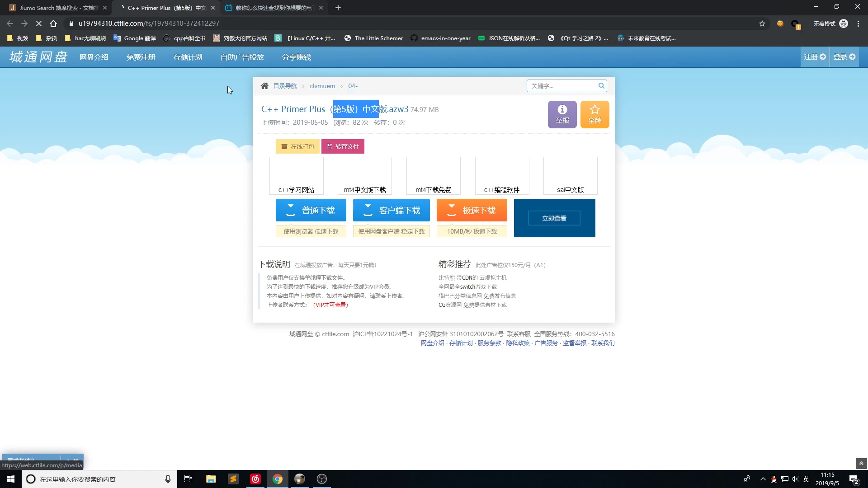
Task: Click 客户端下载 download button
Action: tap(392, 210)
